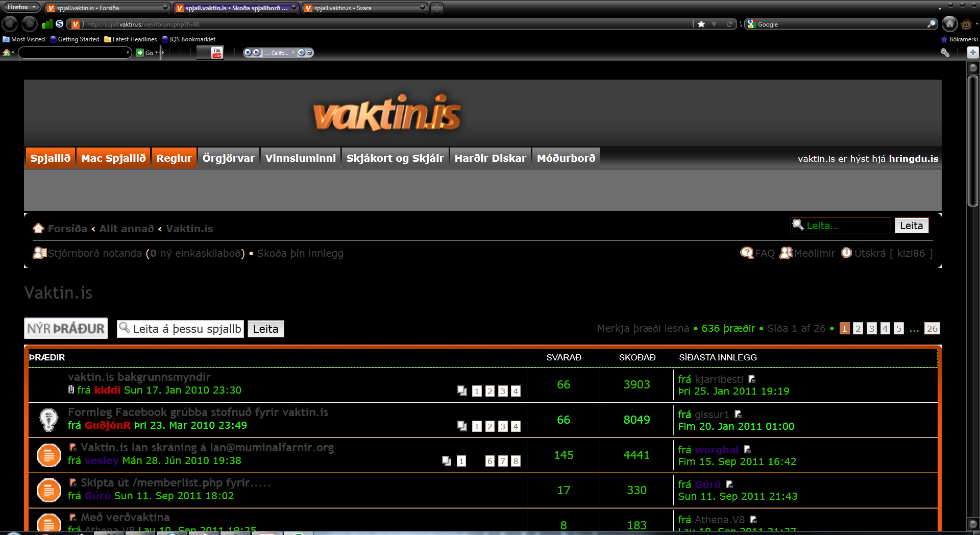Click the house icon next to Forsíða
This screenshot has width=980, height=535.
click(x=38, y=229)
